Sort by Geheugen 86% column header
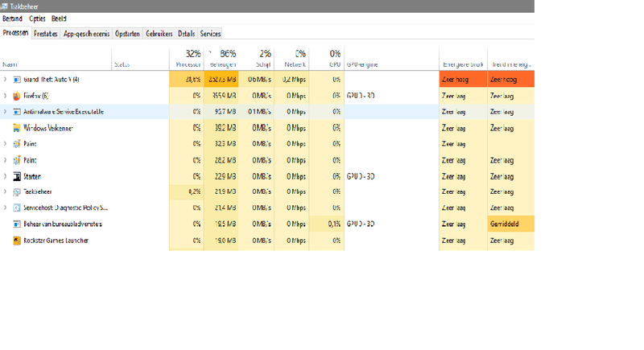The height and width of the screenshot is (350, 644). [x=221, y=59]
